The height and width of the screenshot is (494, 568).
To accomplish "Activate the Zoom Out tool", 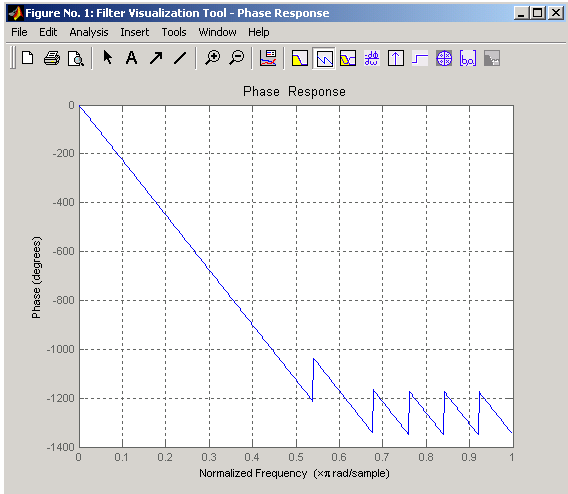I will (x=237, y=58).
